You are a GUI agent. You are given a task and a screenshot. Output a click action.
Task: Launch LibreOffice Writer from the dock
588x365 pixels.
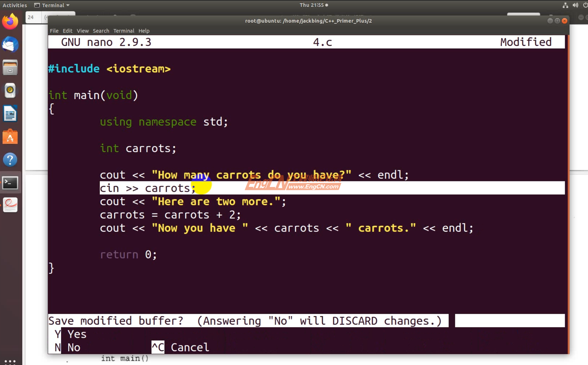click(x=10, y=113)
